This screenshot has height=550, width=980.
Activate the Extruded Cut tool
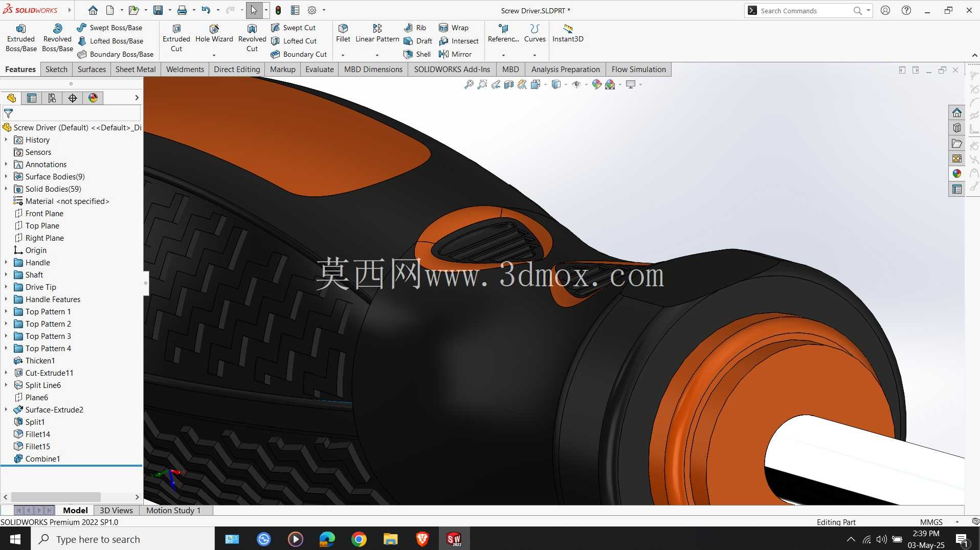176,38
